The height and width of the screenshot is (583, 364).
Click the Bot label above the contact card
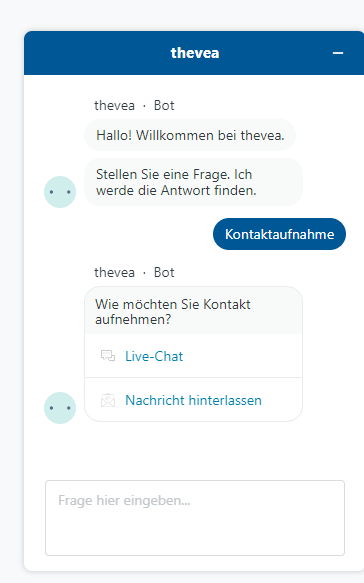[164, 272]
